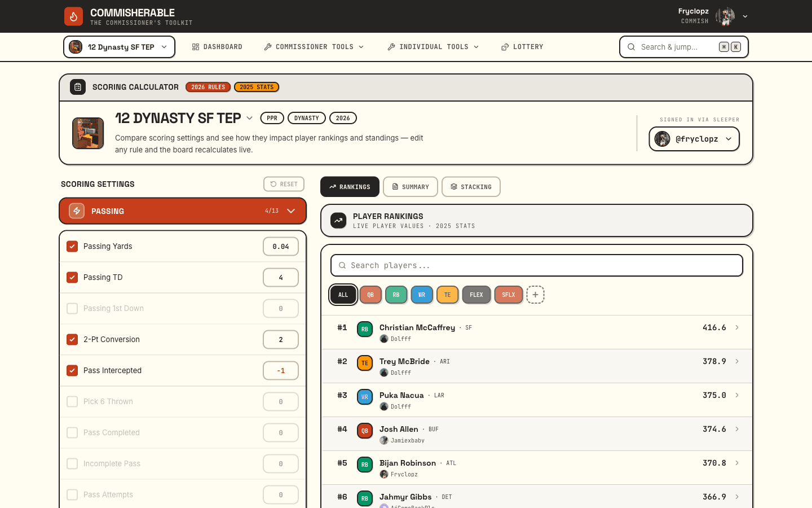The width and height of the screenshot is (812, 508).
Task: Uncheck the Passing Yards checkbox
Action: click(x=72, y=246)
